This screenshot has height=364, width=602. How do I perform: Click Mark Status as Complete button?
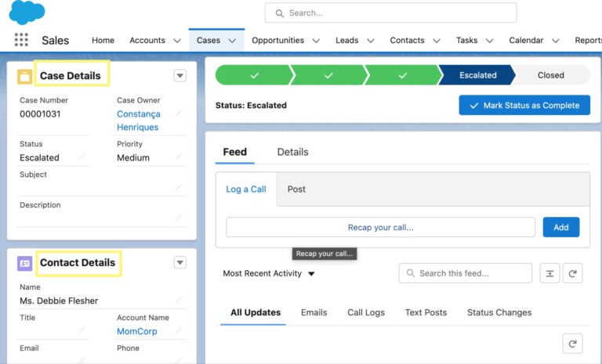[x=524, y=105]
